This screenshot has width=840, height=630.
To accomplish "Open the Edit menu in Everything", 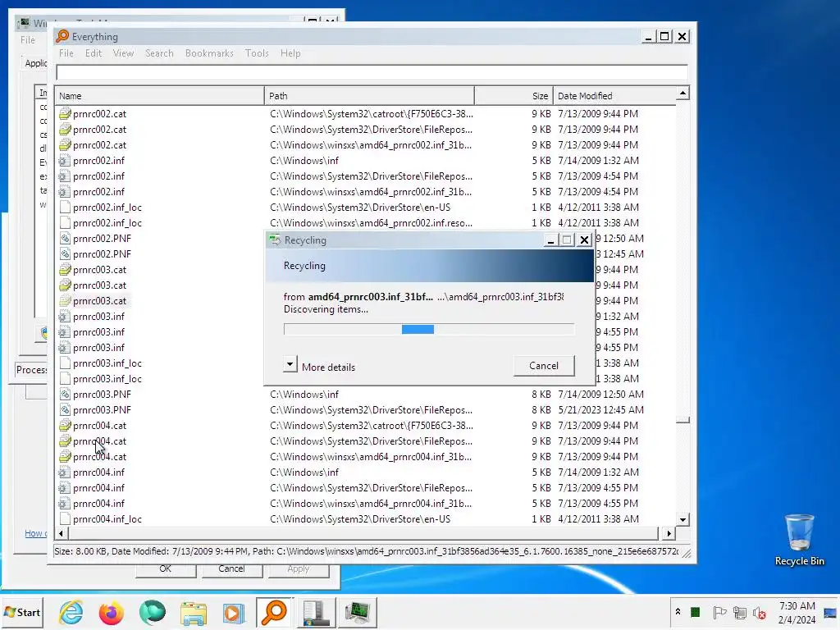I will click(94, 53).
